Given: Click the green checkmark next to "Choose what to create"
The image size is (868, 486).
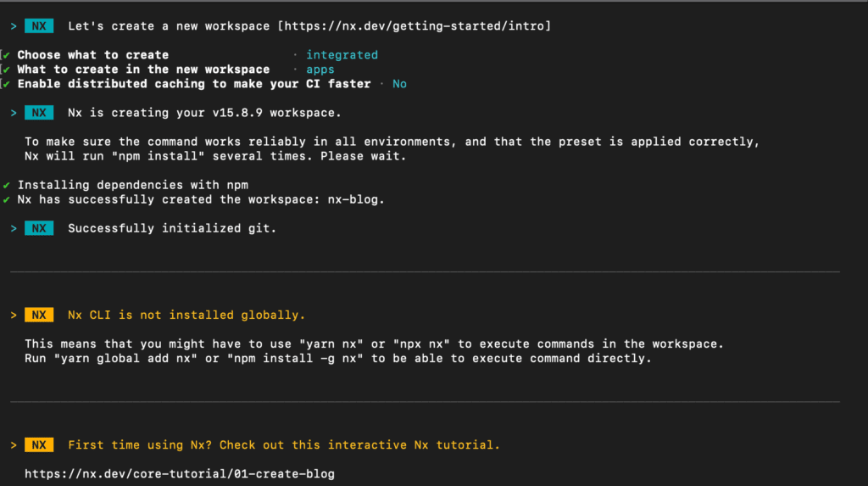Looking at the screenshot, I should click(6, 55).
